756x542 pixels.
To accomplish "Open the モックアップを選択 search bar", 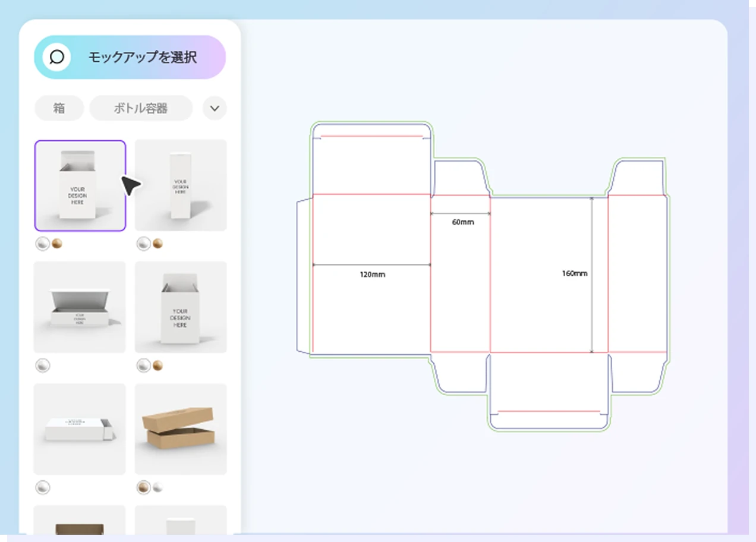I will tap(130, 58).
